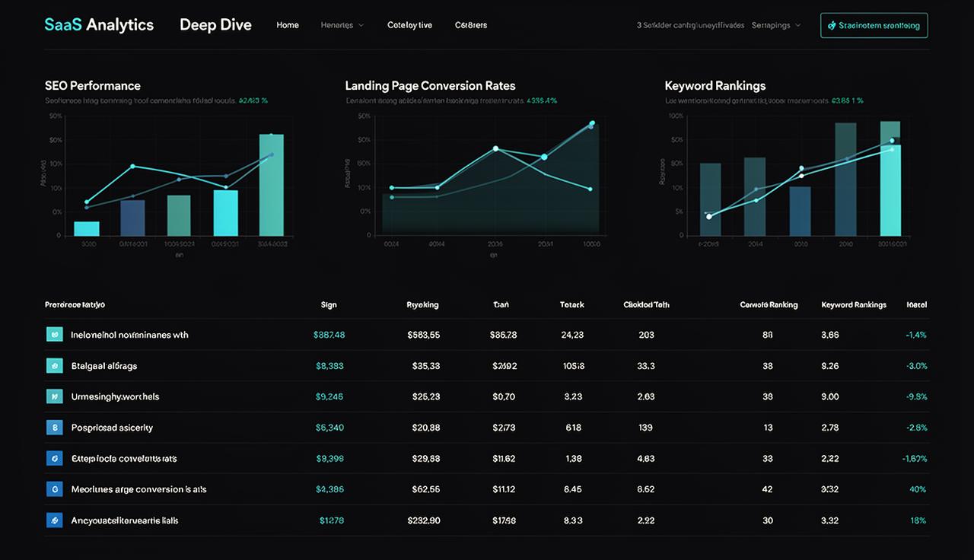Viewport: 974px width, 560px height.
Task: Click the 2,78 keyword rankings value
Action: coord(830,428)
